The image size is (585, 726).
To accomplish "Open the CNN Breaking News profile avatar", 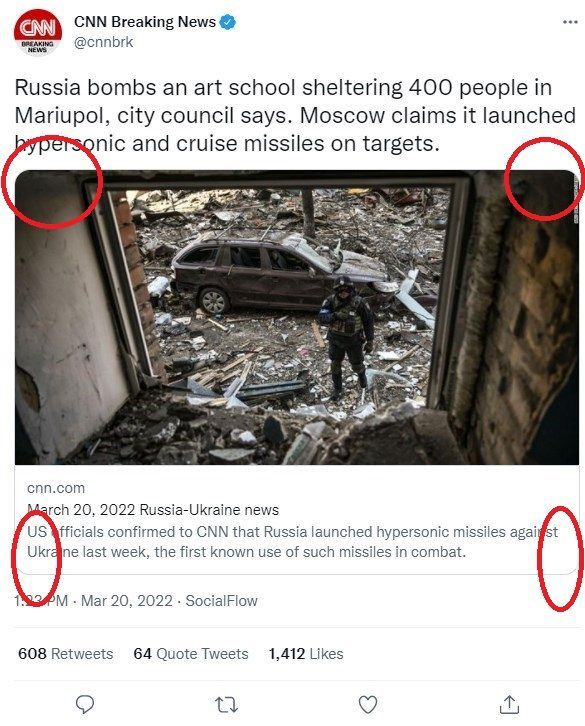I will click(x=38, y=32).
